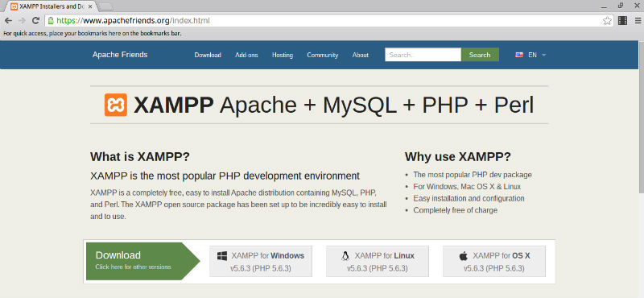Download XAMPP for Linux v5.6.3
Viewport: 644px width, 298px height.
pyautogui.click(x=378, y=262)
